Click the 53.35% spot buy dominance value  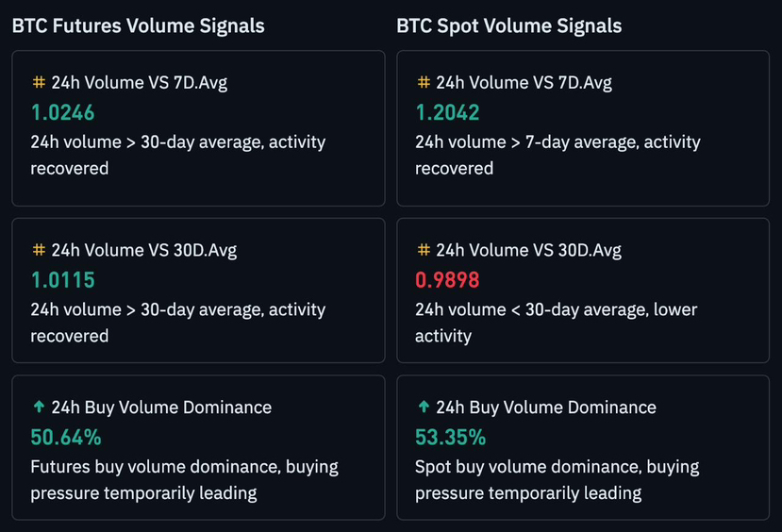click(450, 438)
